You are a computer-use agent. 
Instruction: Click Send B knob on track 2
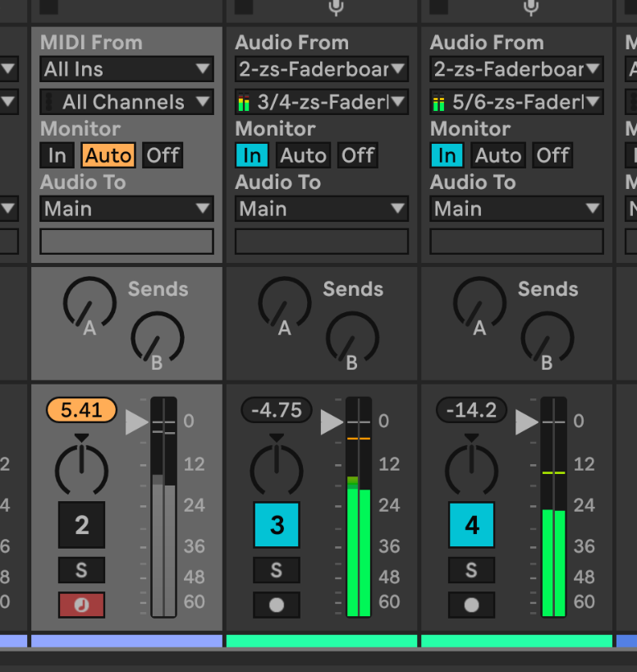[158, 338]
